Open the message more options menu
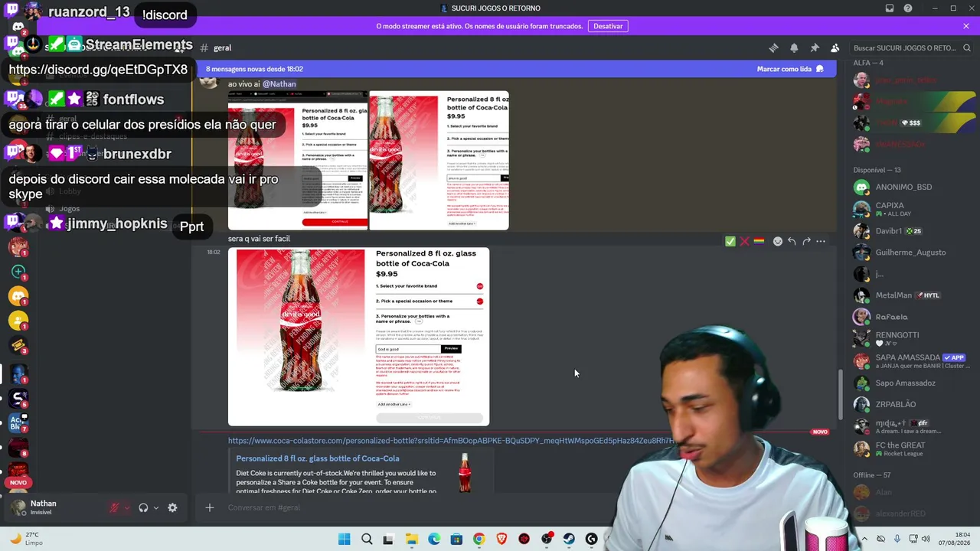This screenshot has height=551, width=980. pyautogui.click(x=821, y=241)
